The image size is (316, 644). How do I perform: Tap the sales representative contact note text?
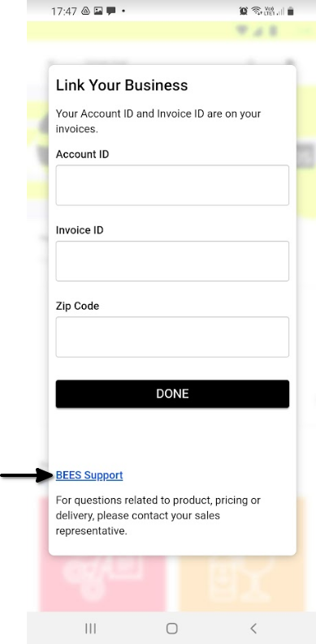pyautogui.click(x=158, y=516)
